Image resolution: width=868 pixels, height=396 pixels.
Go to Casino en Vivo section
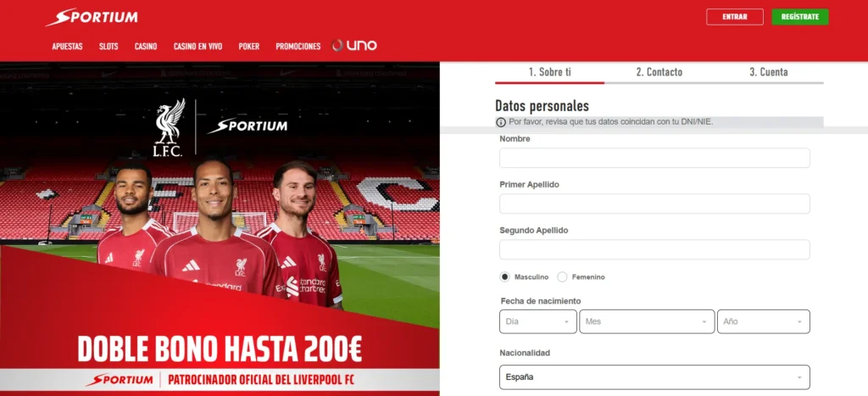point(198,47)
